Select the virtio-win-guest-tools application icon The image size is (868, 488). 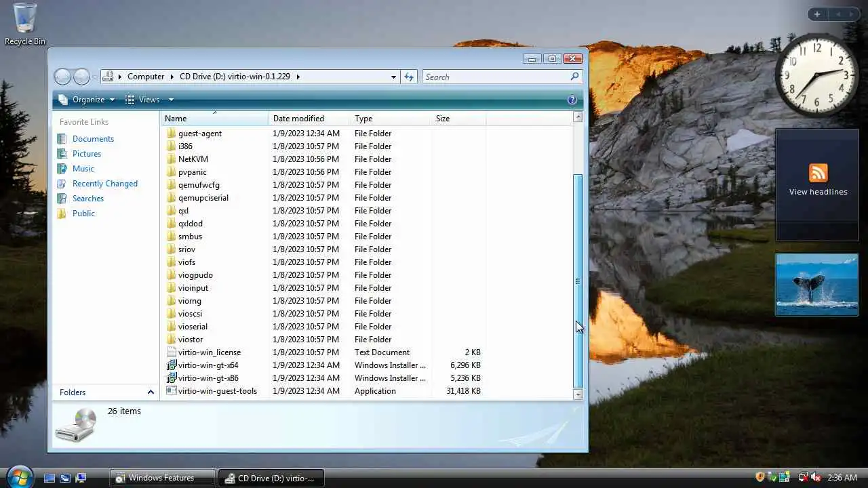pos(172,391)
